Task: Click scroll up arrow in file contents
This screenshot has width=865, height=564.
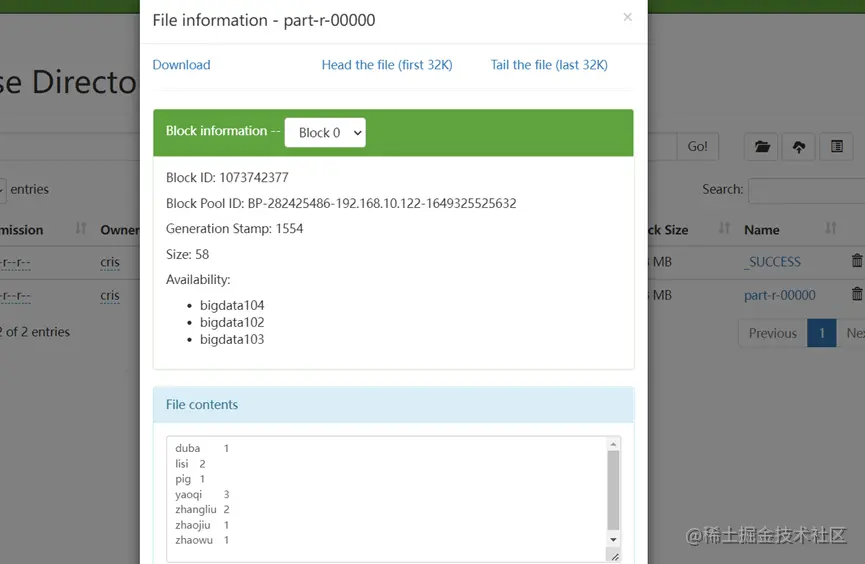Action: coord(613,444)
